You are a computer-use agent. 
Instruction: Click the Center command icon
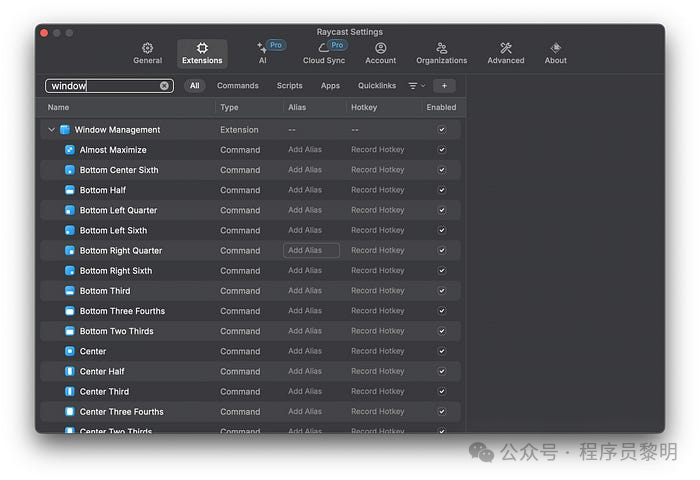[x=70, y=351]
